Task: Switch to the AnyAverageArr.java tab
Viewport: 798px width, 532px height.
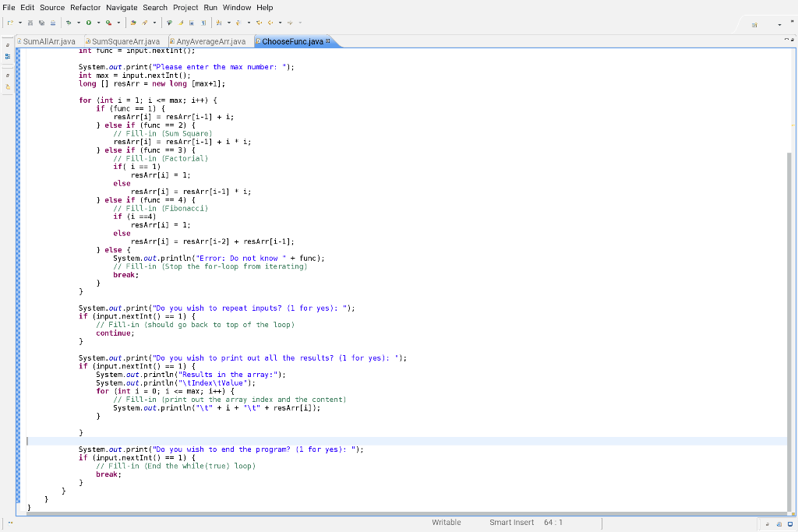Action: tap(209, 41)
